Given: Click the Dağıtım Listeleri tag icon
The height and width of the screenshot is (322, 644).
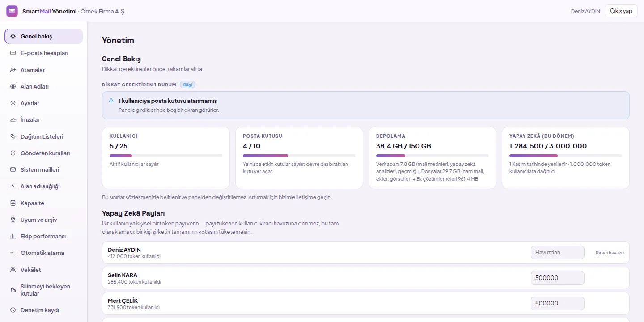Looking at the screenshot, I should coord(13,136).
